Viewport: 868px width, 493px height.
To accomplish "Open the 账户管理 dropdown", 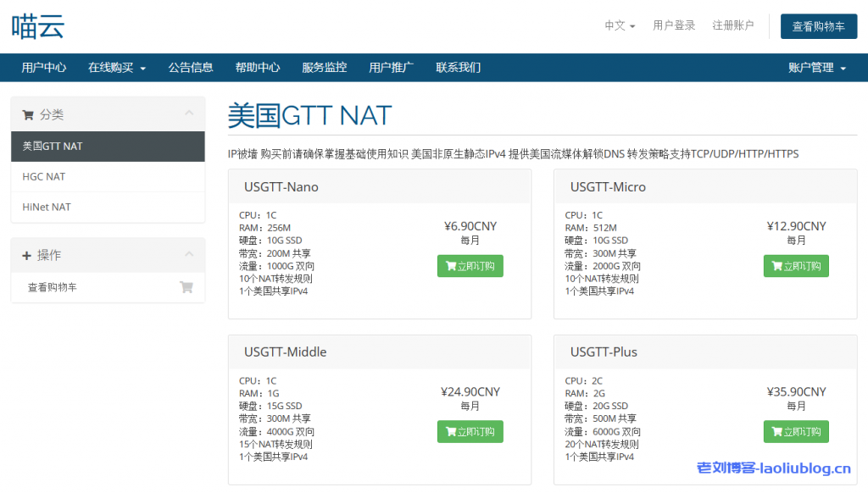I will (x=817, y=68).
